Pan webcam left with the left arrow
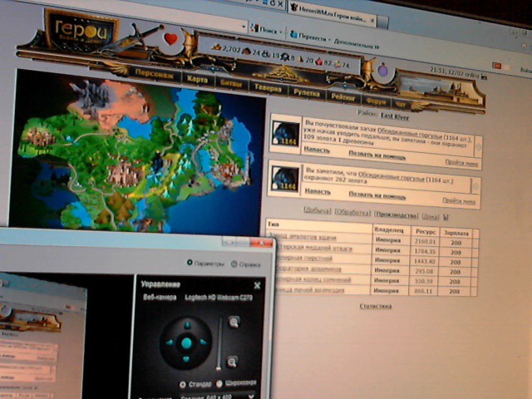 (x=170, y=342)
